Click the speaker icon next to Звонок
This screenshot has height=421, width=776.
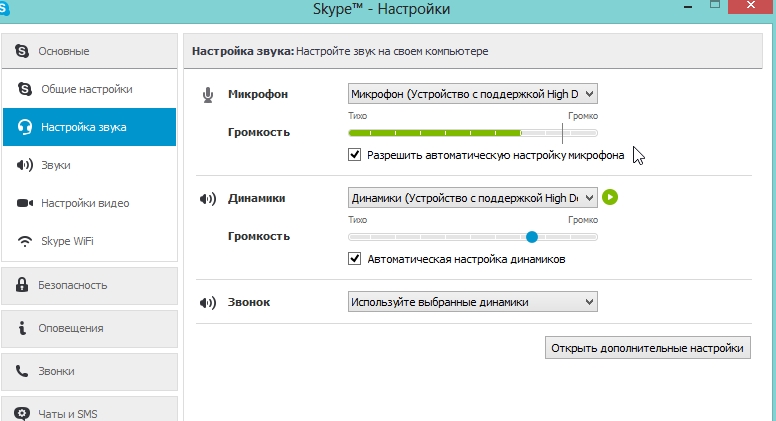click(x=208, y=302)
